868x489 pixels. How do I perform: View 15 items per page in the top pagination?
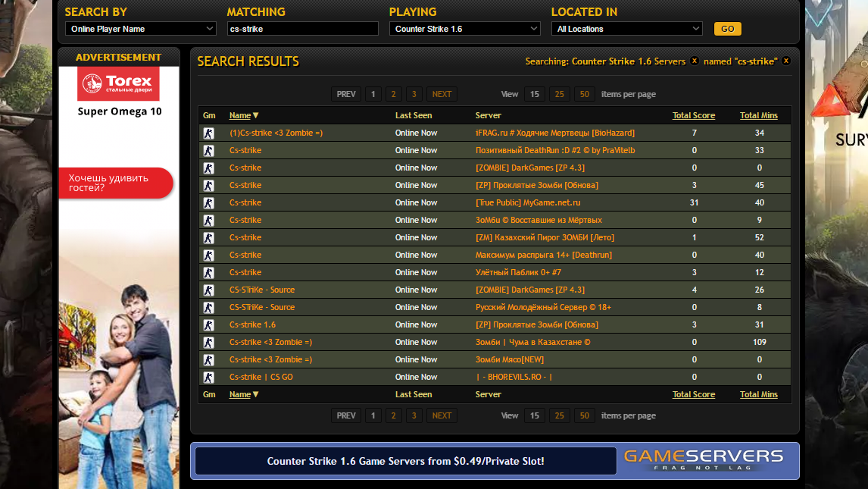pos(534,94)
